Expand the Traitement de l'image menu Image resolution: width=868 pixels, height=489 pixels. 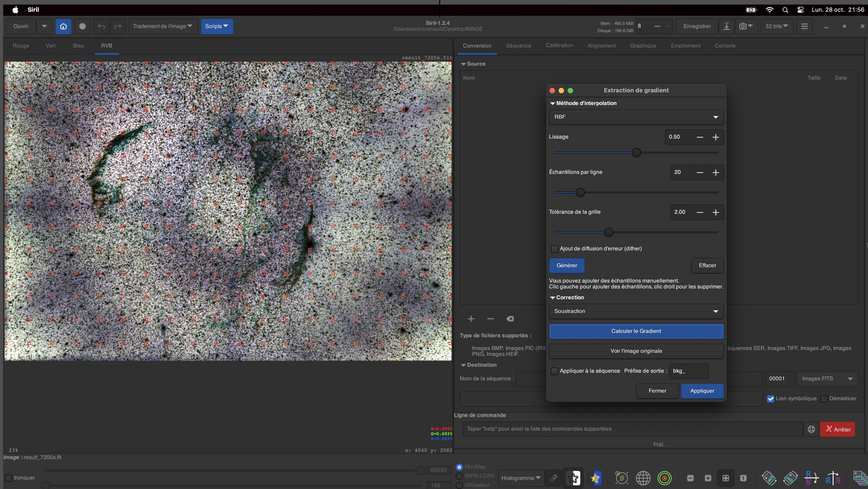click(x=163, y=26)
